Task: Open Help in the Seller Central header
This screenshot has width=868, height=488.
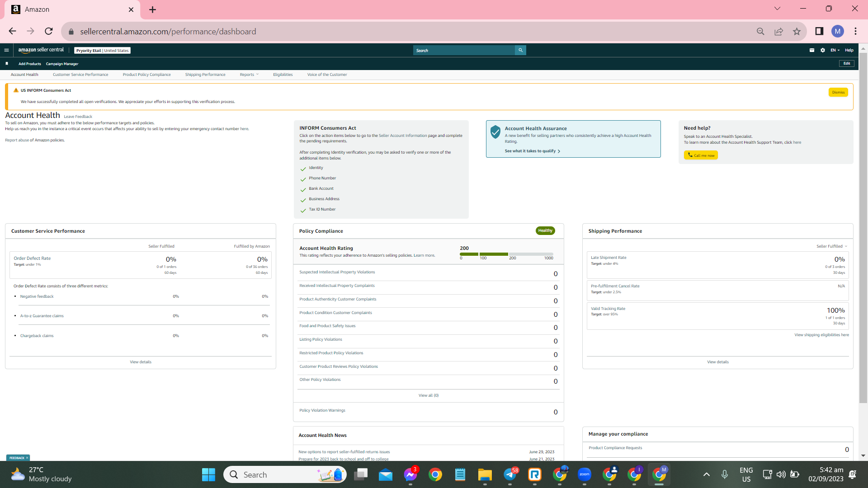Action: pyautogui.click(x=849, y=50)
